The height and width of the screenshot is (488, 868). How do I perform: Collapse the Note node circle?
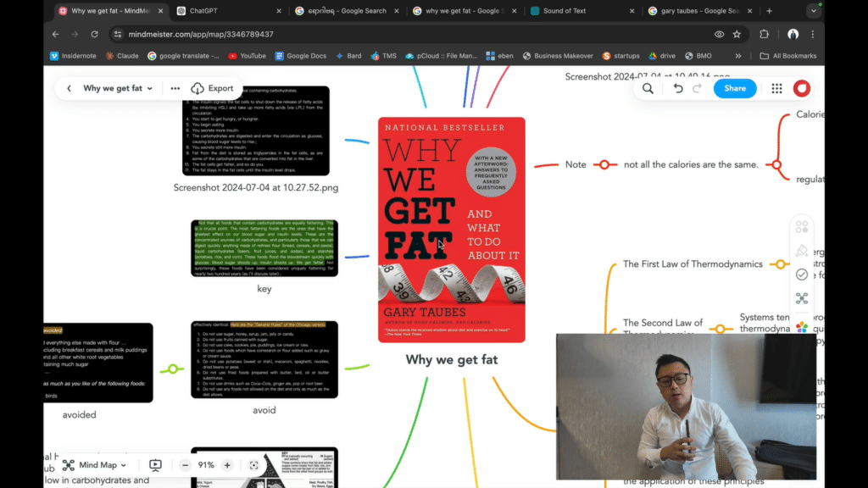point(604,165)
